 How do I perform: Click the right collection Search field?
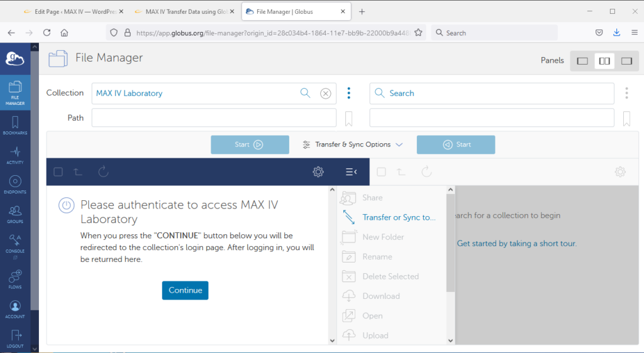coord(492,93)
